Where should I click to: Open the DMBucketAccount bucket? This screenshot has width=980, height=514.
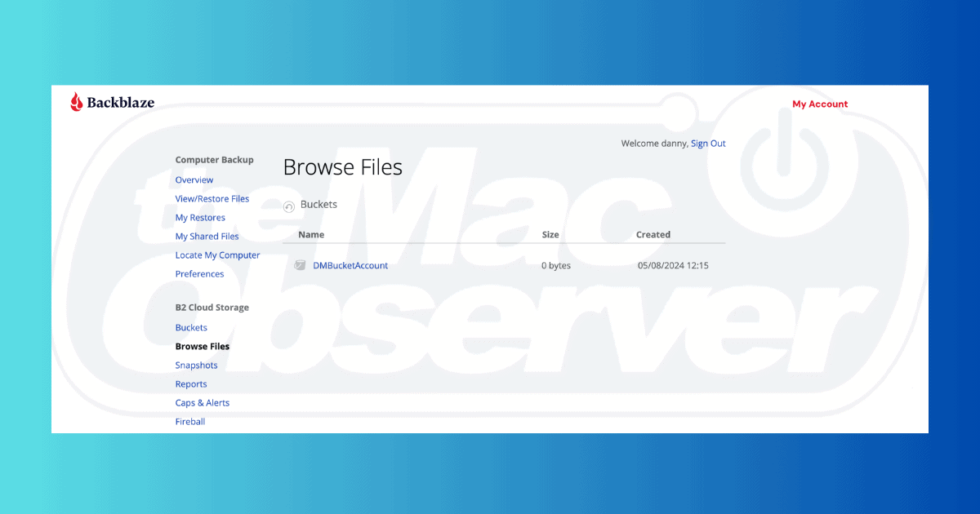tap(350, 265)
